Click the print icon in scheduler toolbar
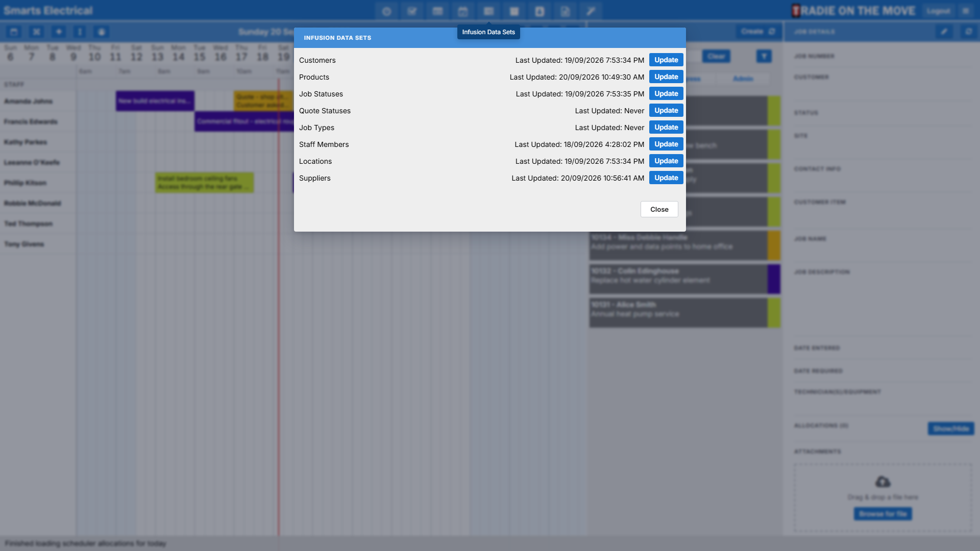The width and height of the screenshot is (980, 551). [x=102, y=32]
